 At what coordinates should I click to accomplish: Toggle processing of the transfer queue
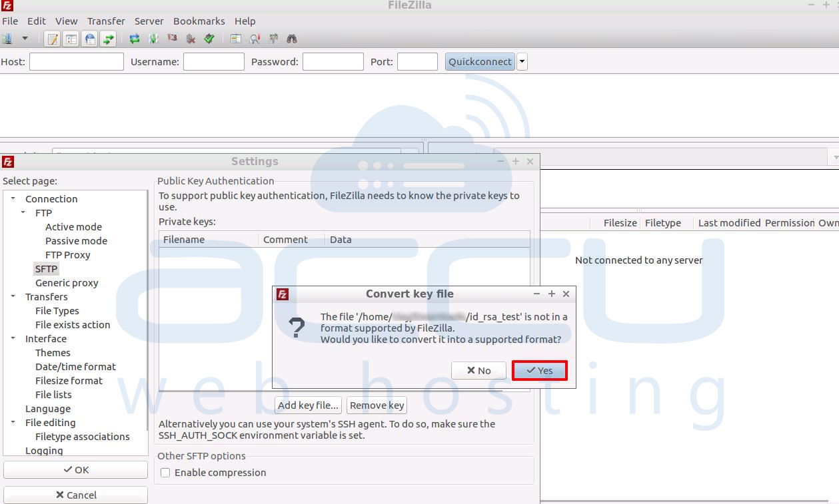[153, 39]
